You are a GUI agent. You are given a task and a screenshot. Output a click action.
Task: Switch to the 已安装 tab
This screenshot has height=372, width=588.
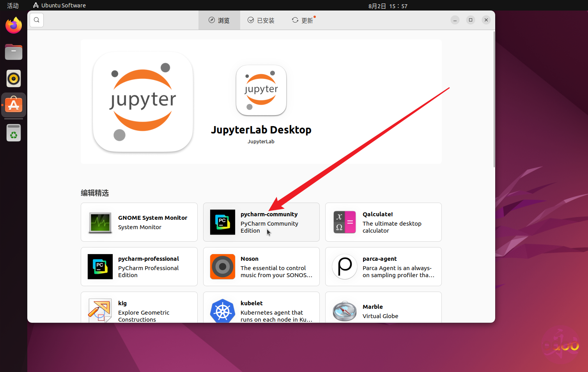tap(261, 20)
